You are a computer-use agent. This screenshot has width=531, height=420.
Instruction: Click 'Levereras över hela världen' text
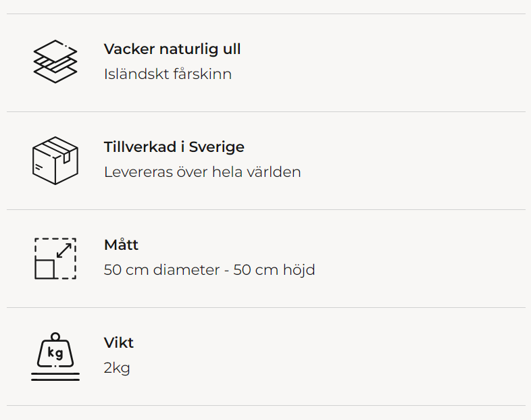[x=202, y=172]
